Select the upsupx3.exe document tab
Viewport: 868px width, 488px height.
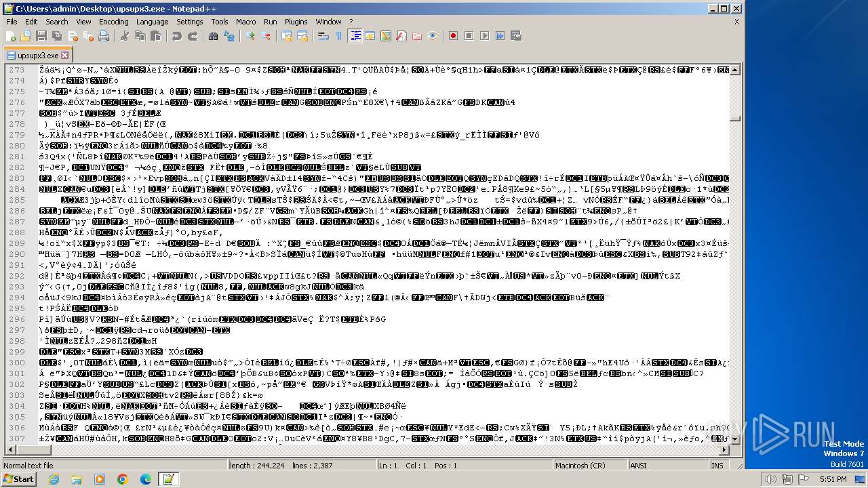tap(37, 55)
